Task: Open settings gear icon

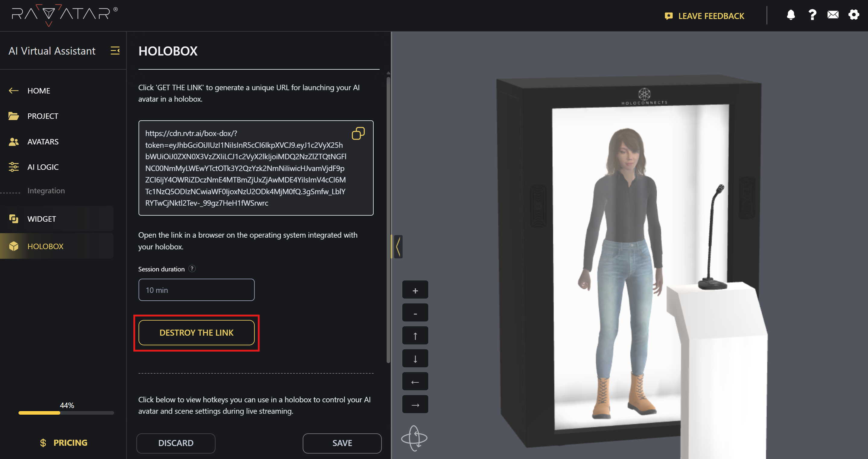Action: tap(854, 15)
